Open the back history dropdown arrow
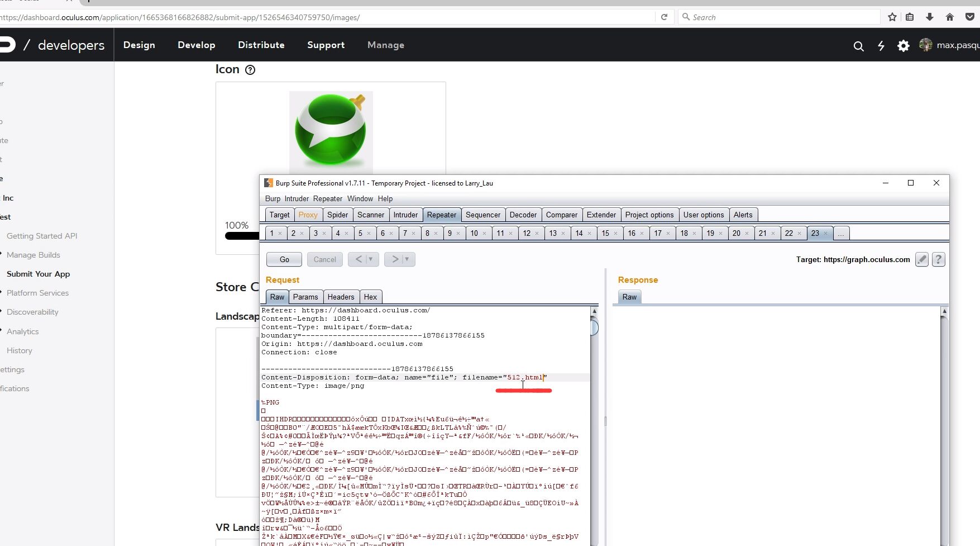The height and width of the screenshot is (546, 980). point(372,259)
